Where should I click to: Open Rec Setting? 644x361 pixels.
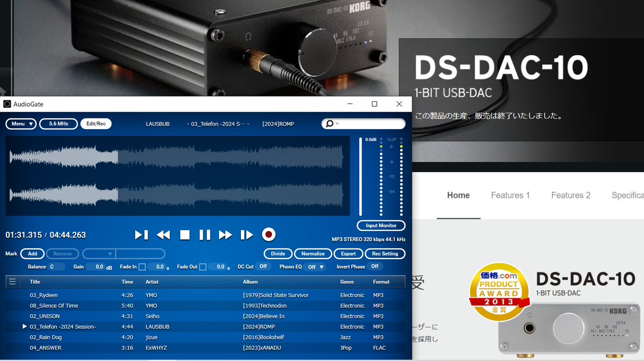pos(385,254)
